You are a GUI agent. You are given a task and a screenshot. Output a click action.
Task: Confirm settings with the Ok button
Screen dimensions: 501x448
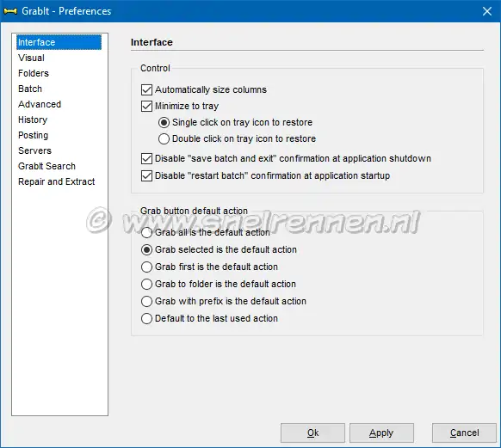[x=312, y=433]
